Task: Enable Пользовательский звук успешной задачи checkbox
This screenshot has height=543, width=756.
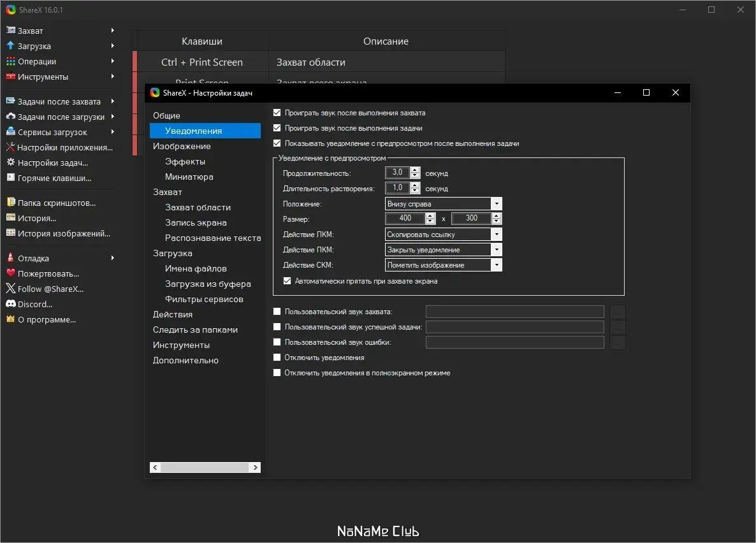Action: coord(277,326)
